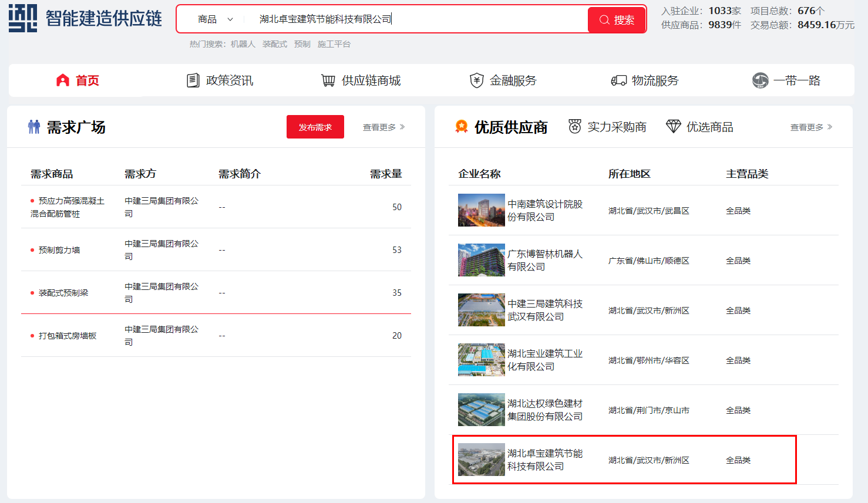Click region text 湖北省/武汉市/武昌区

[x=649, y=211]
